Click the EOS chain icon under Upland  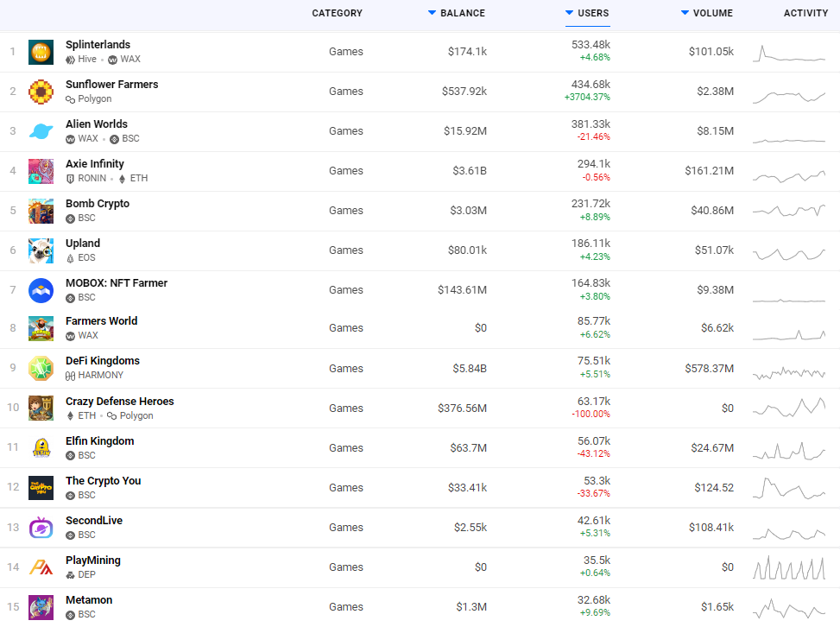[x=70, y=258]
